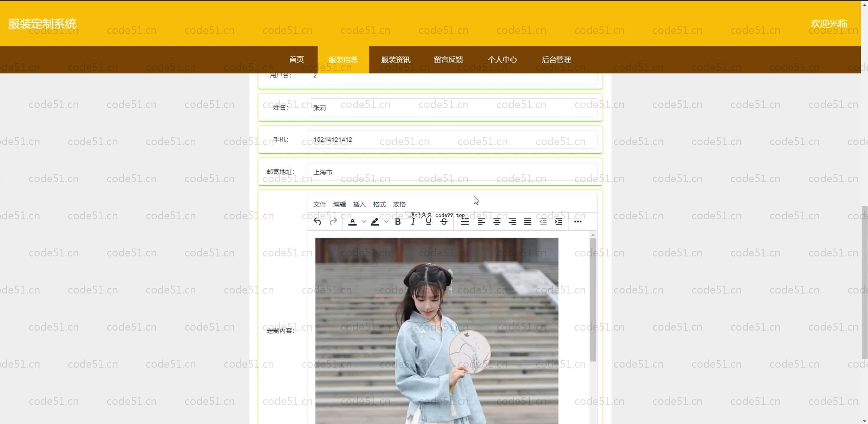Open the 插入 editor menu
This screenshot has width=868, height=424.
point(359,204)
